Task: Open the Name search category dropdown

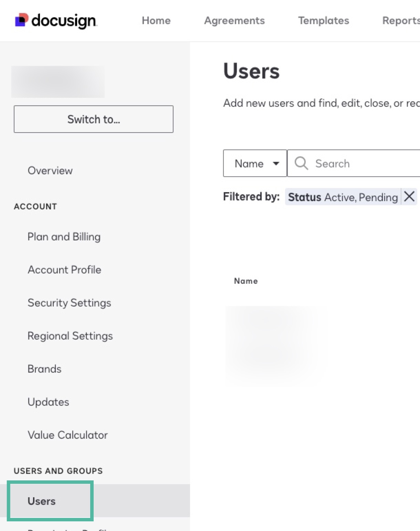Action: tap(255, 163)
